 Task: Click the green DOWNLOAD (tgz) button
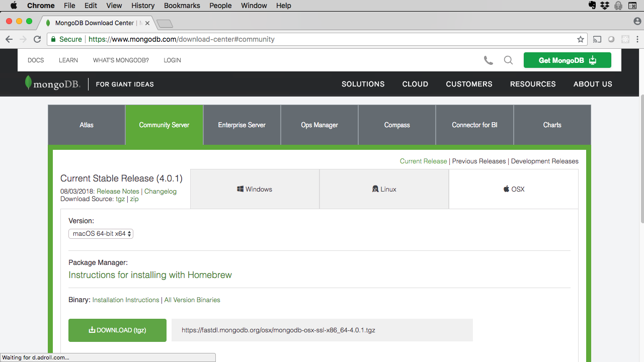pos(117,330)
